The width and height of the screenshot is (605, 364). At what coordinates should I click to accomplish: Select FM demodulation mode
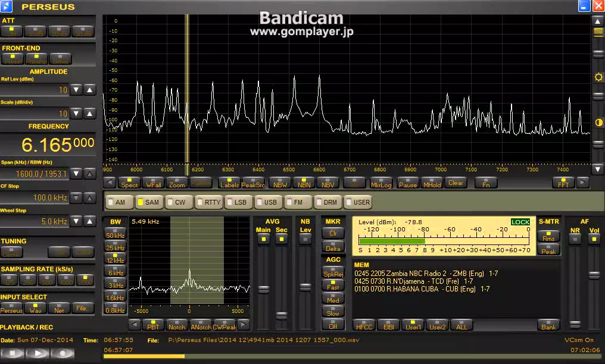pos(298,202)
